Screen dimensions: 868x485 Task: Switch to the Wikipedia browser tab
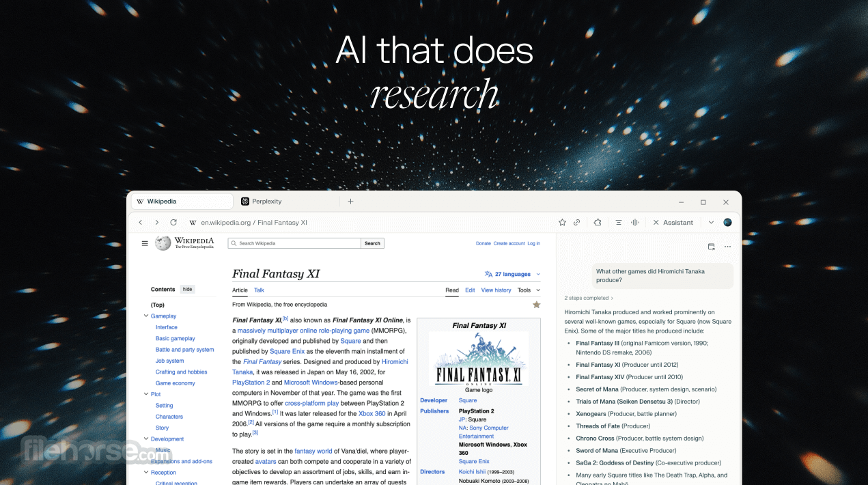pyautogui.click(x=181, y=202)
